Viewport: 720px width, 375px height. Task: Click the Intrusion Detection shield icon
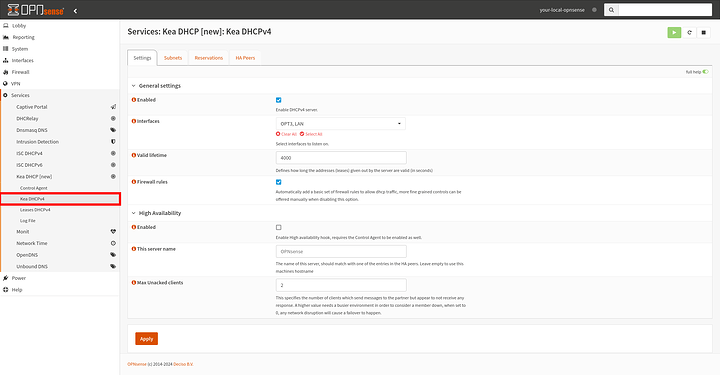pyautogui.click(x=113, y=142)
